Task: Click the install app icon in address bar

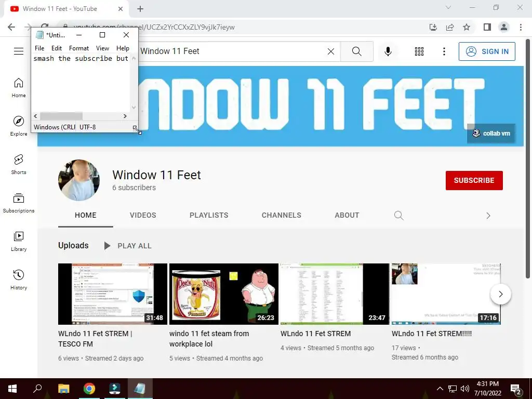Action: tap(433, 27)
